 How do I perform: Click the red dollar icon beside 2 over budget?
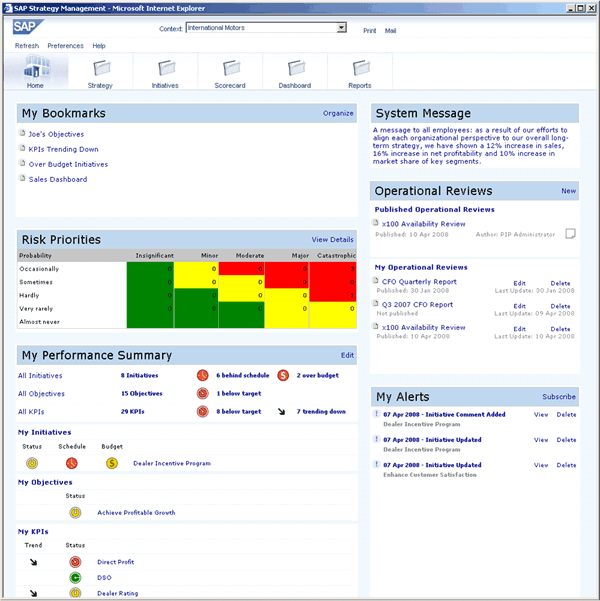283,375
